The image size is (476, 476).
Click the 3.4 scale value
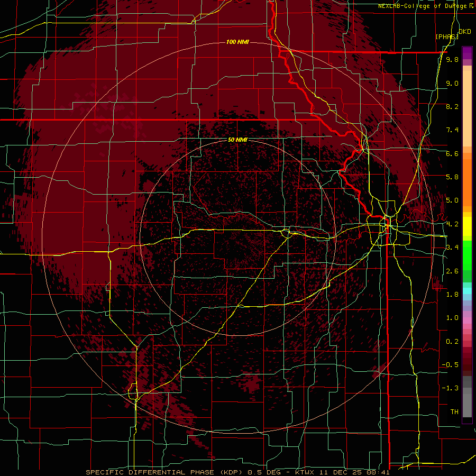452,248
